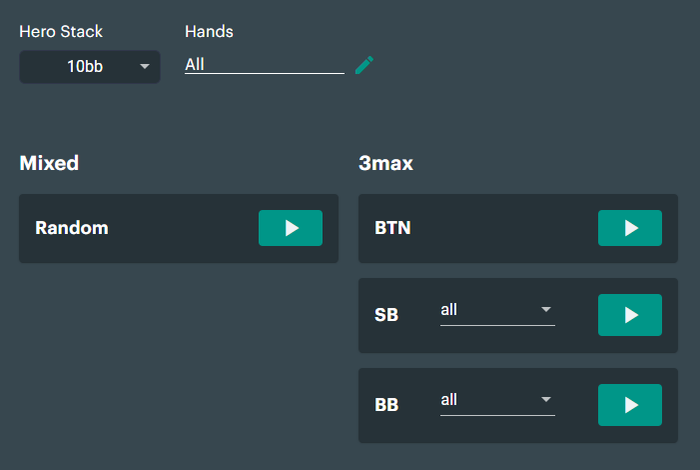The height and width of the screenshot is (470, 700).
Task: Click the green pencil edit icon
Action: coord(364,65)
